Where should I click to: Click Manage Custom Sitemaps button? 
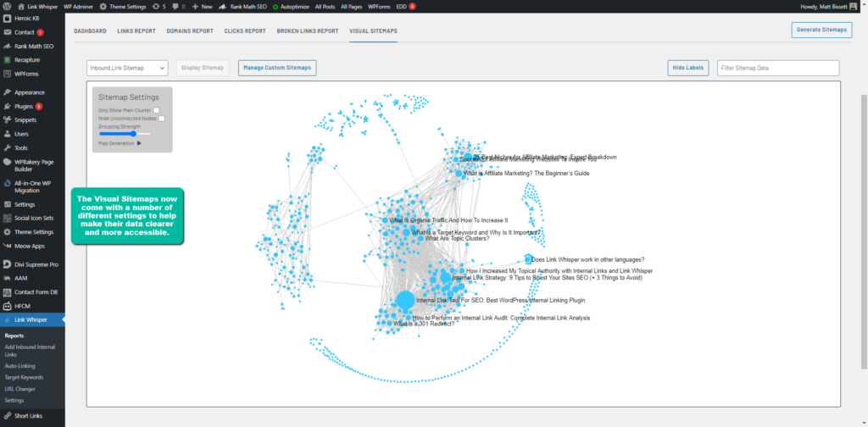276,68
